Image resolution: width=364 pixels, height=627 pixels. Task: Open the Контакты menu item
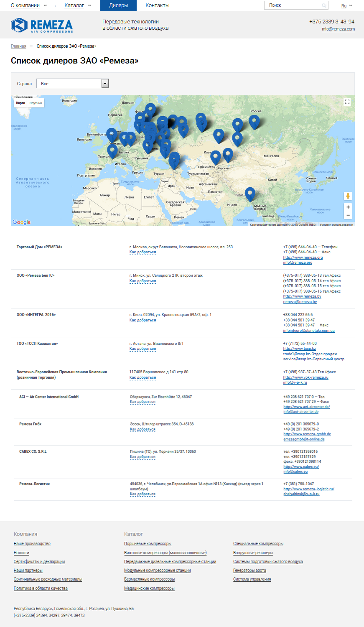[x=158, y=5]
